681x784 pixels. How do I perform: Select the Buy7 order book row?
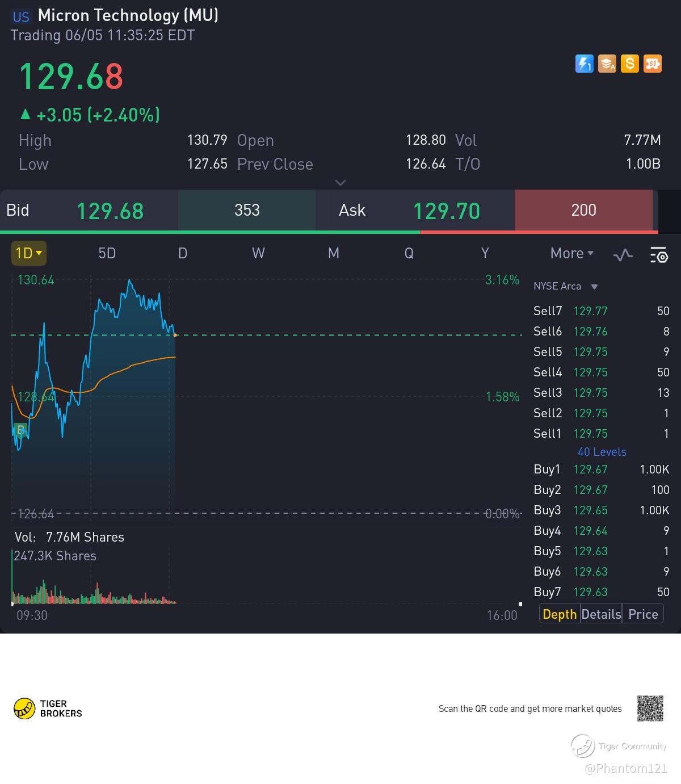pos(602,592)
